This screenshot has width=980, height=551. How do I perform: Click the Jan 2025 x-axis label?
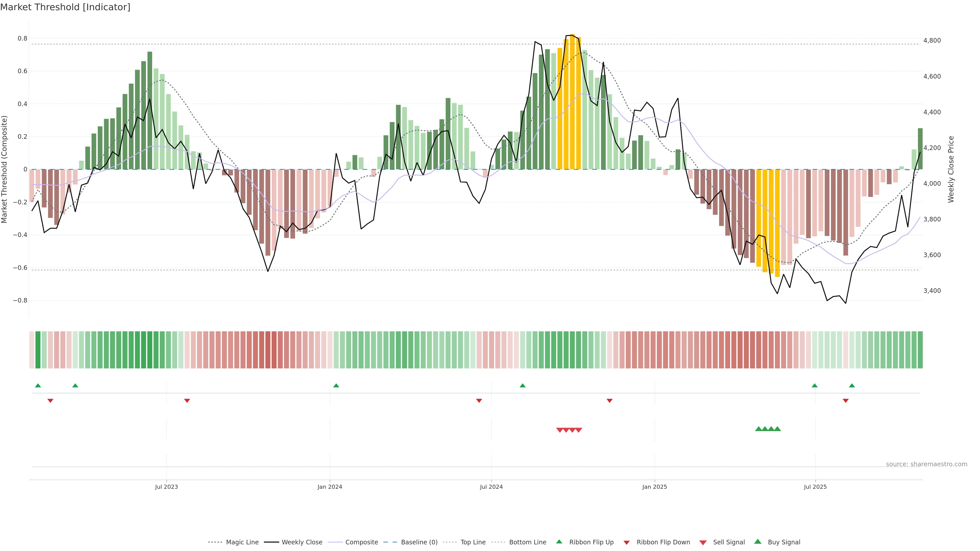[654, 487]
